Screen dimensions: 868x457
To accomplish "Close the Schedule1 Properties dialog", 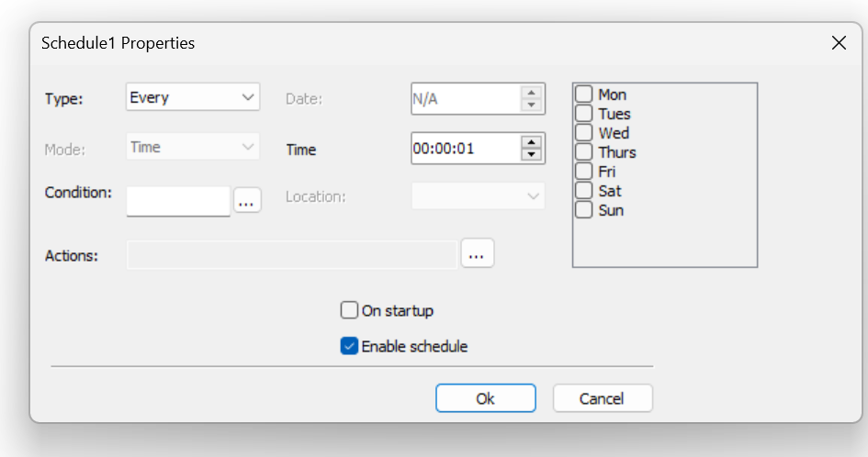I will click(x=839, y=42).
